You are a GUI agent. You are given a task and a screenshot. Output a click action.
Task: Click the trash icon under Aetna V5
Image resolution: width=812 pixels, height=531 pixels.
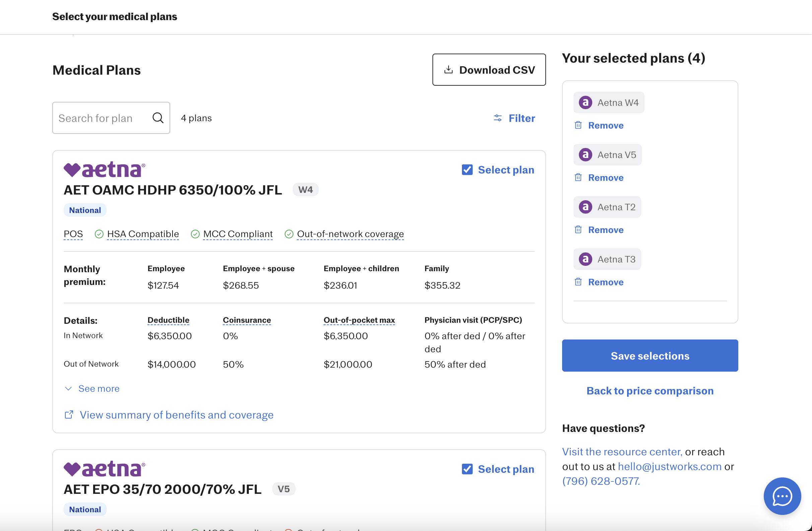[x=578, y=177]
